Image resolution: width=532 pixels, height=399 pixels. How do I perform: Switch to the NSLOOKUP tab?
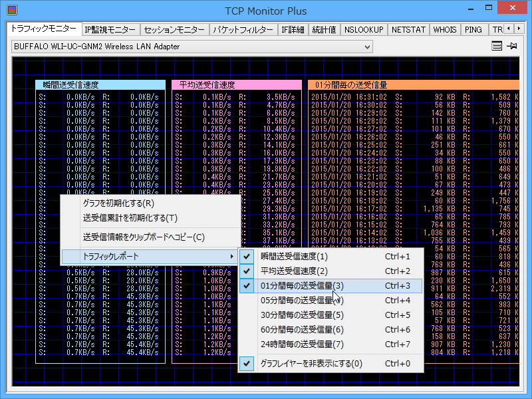364,29
